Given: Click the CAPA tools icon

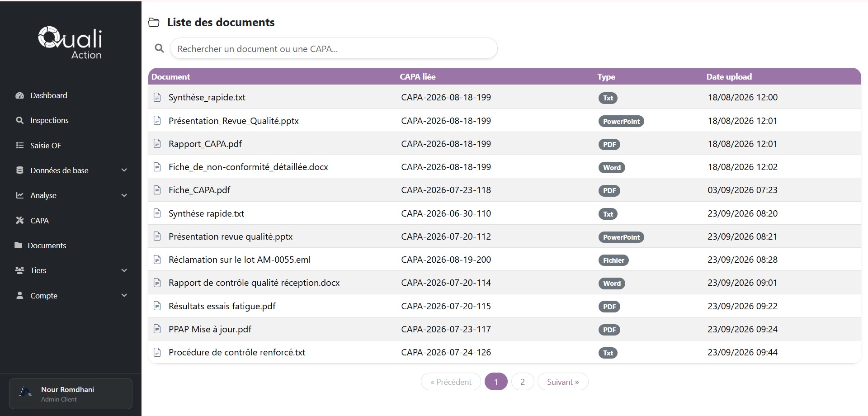Looking at the screenshot, I should (19, 220).
